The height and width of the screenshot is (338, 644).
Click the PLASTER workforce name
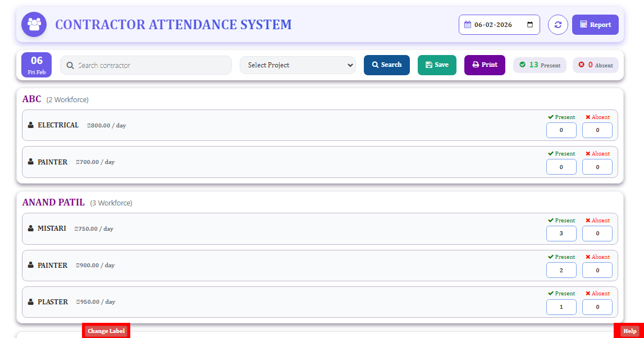(x=53, y=302)
